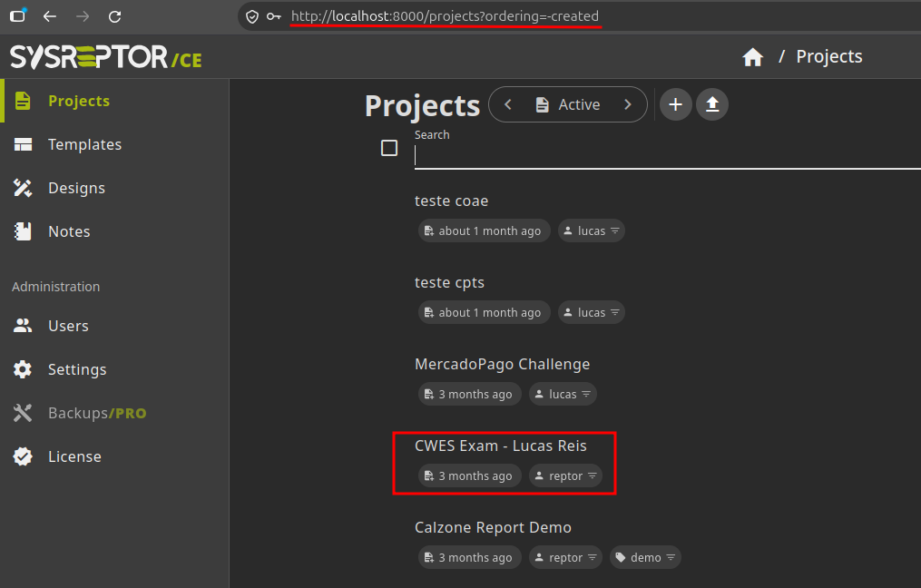Click the key icon in address bar
This screenshot has width=921, height=588.
click(x=274, y=16)
